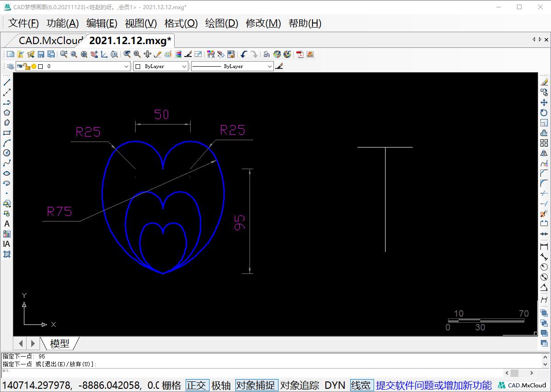This screenshot has height=392, width=551.
Task: Switch to the CAD.MxCloud tab
Action: 50,40
